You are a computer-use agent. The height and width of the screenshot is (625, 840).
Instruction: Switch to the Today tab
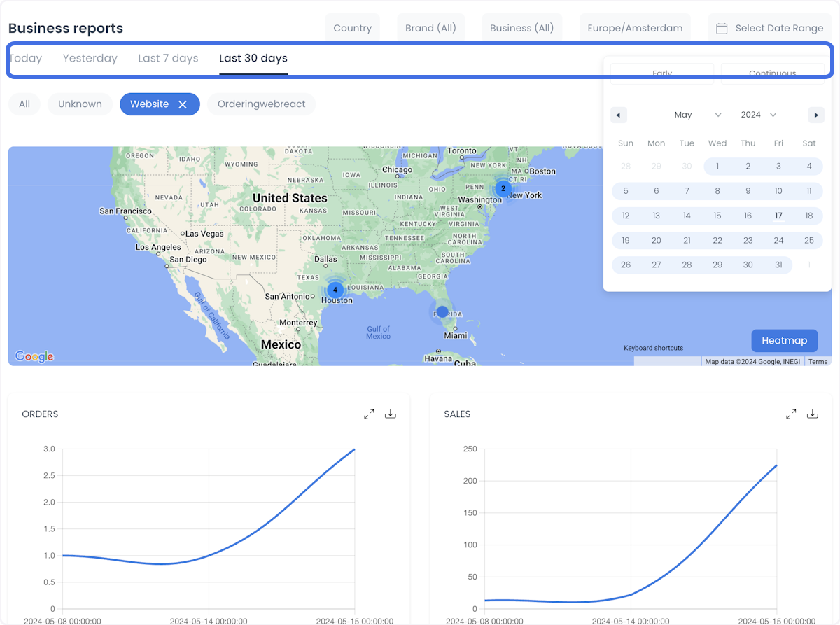[26, 58]
